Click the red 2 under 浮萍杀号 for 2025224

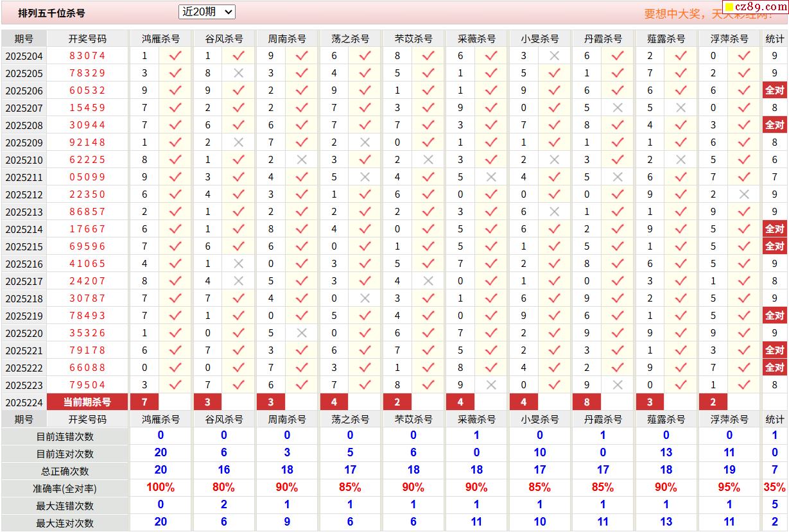click(713, 402)
